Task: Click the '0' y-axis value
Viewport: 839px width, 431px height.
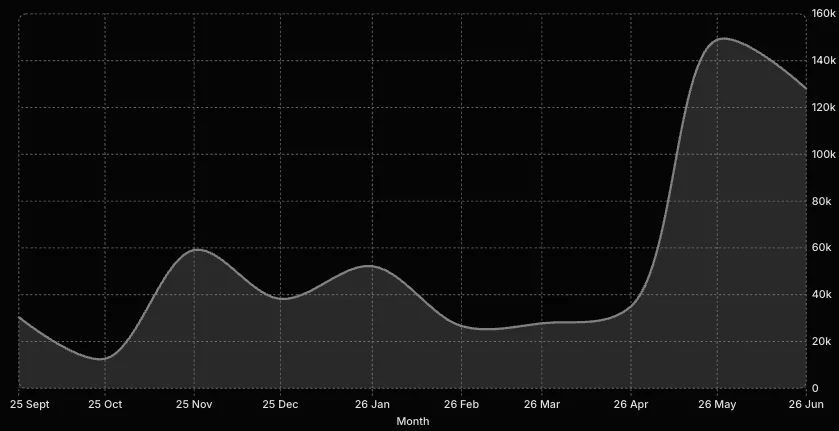Action: click(814, 388)
